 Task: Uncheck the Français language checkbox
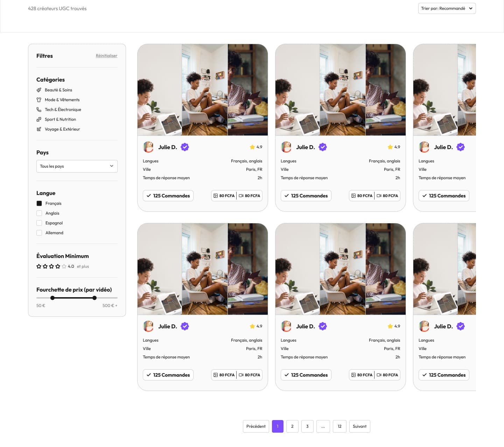39,203
